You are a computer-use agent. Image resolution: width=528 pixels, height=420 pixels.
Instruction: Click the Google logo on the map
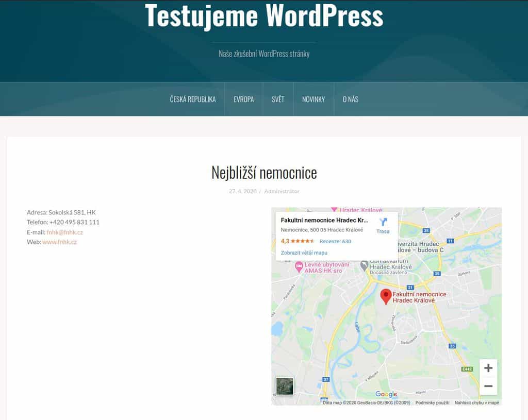(386, 394)
